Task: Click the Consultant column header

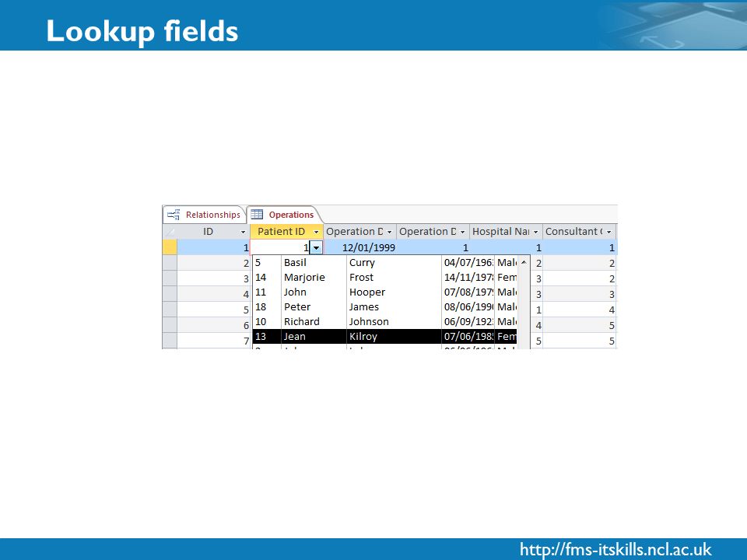Action: pos(579,232)
